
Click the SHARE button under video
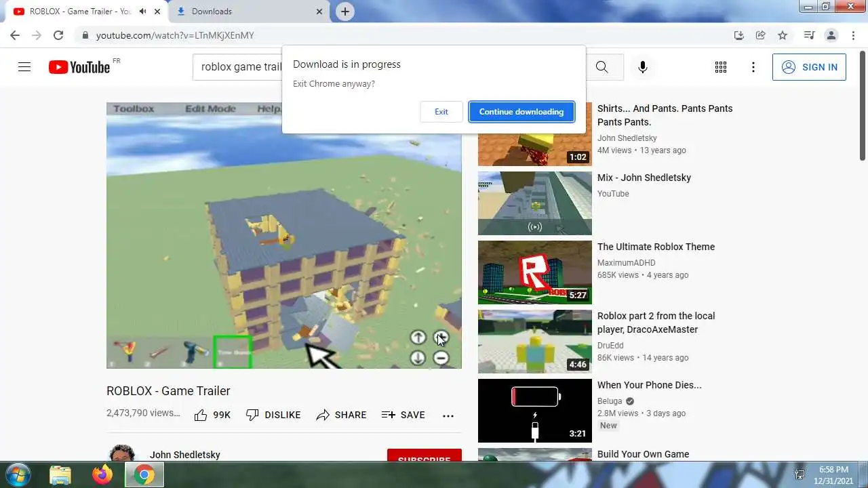pos(341,415)
